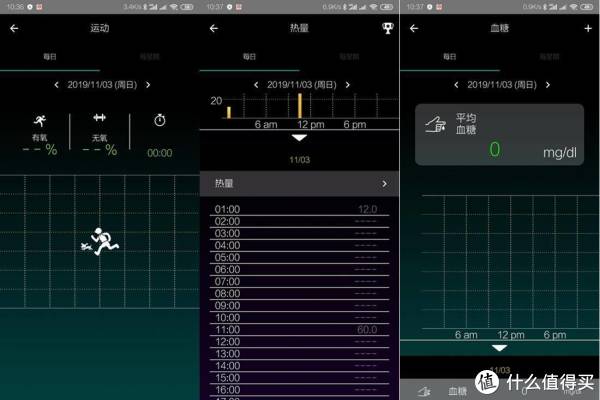The height and width of the screenshot is (400, 600).
Task: Tap finger icon in bottom 血糖 row
Action: coord(424,391)
